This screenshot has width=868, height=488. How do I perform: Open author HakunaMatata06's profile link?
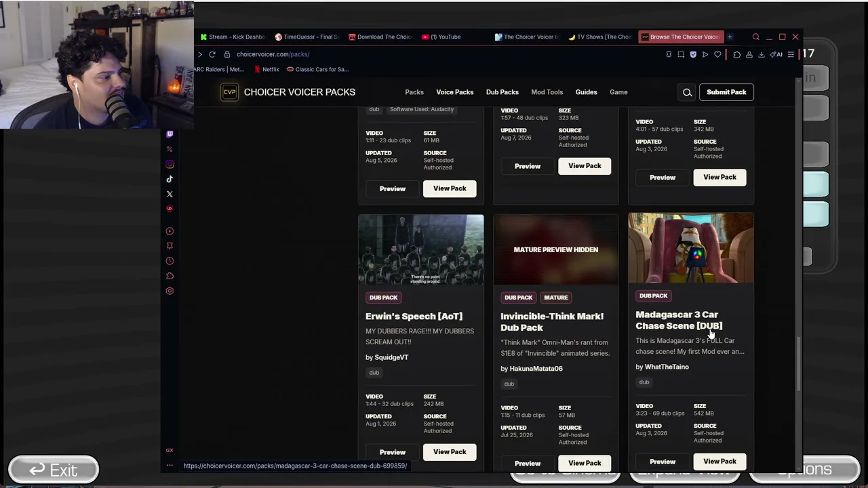[536, 369]
